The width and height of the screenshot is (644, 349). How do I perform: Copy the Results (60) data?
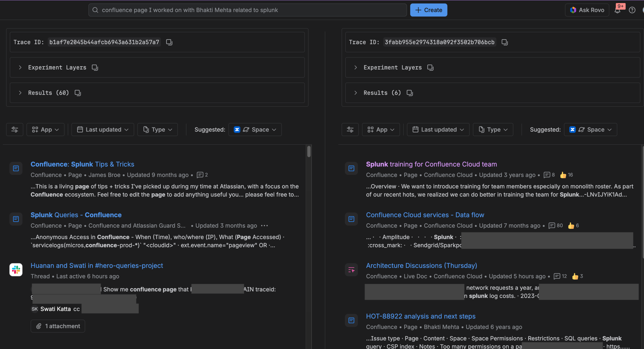click(78, 93)
